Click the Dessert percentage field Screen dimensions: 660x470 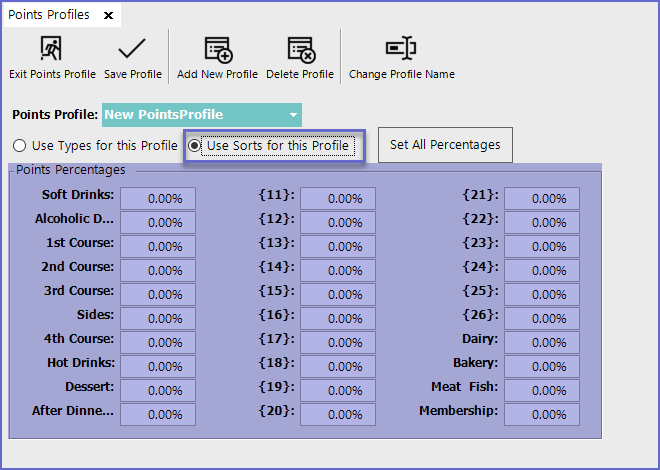(x=158, y=390)
